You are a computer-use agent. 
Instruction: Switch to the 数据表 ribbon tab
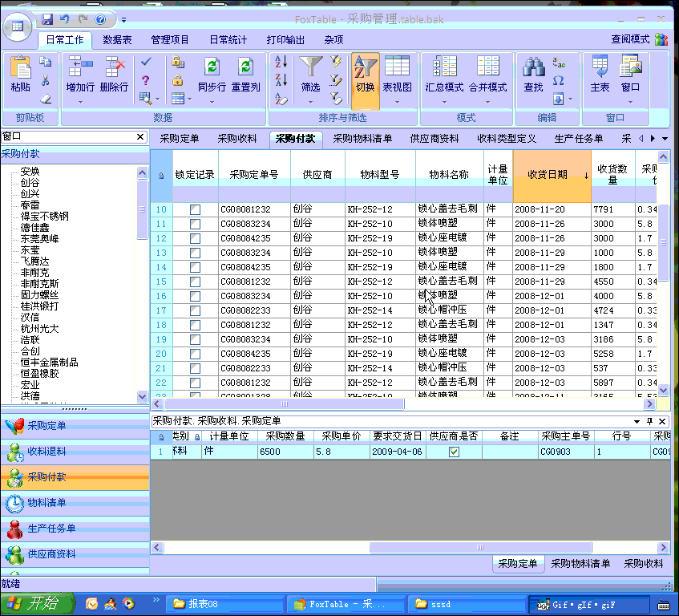117,39
